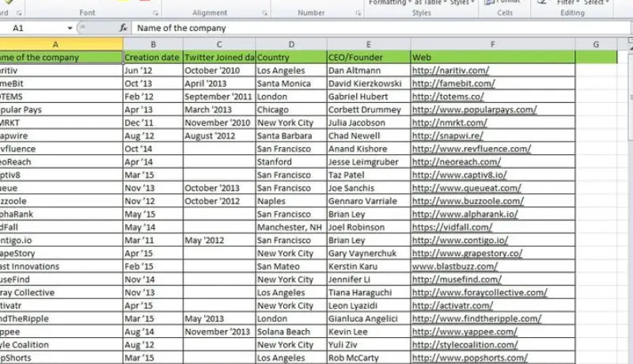
Task: Open the musefind.com link
Action: pyautogui.click(x=457, y=279)
